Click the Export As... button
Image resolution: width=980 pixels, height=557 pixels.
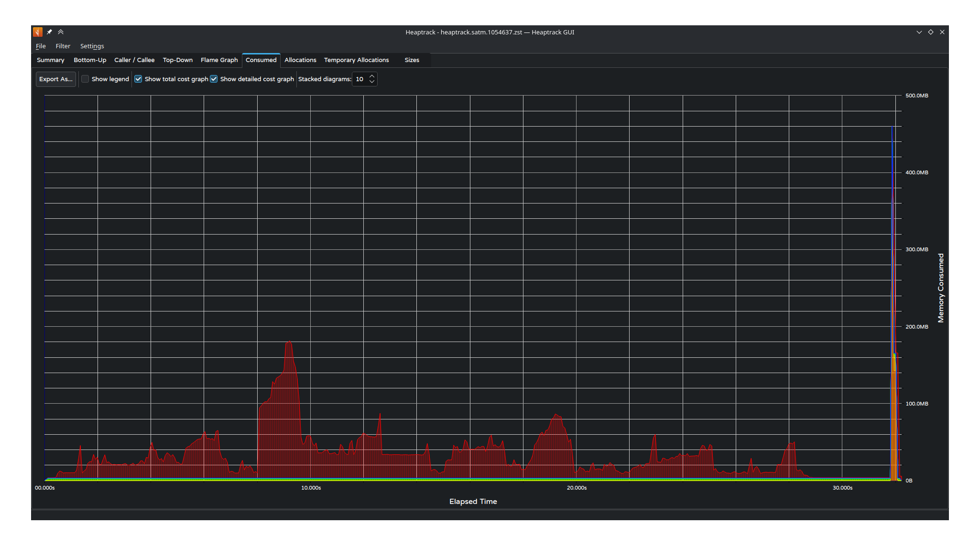coord(56,79)
